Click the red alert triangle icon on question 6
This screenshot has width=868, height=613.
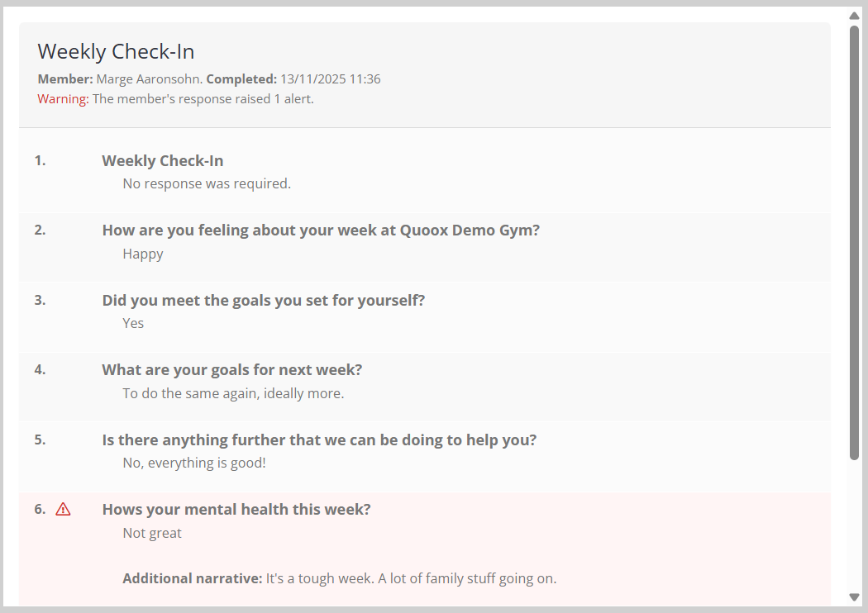(x=63, y=510)
